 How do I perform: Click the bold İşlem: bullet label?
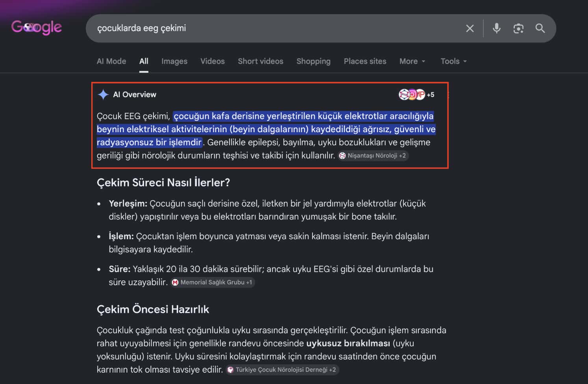tap(121, 236)
